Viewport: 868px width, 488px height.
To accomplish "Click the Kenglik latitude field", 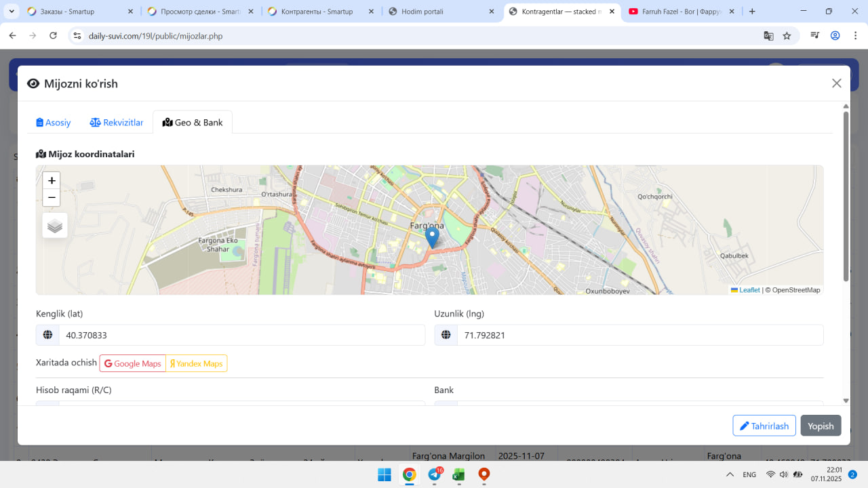I will [x=241, y=335].
